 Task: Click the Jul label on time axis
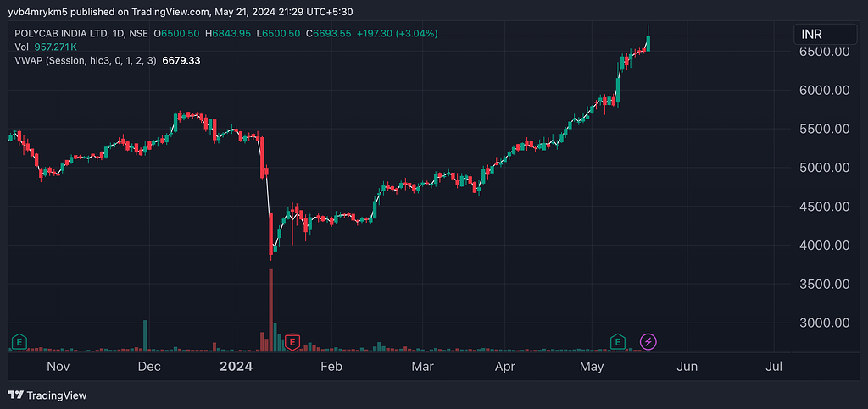[x=773, y=367]
